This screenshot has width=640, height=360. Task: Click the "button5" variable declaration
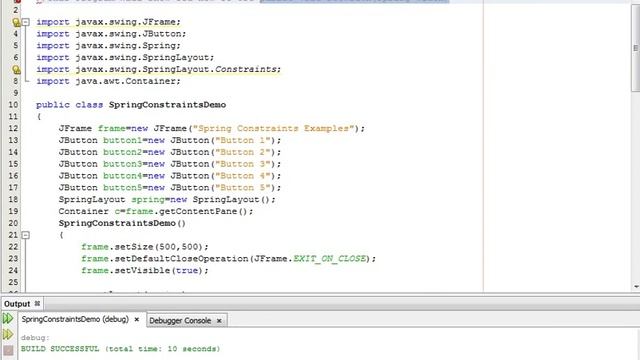pyautogui.click(x=122, y=188)
